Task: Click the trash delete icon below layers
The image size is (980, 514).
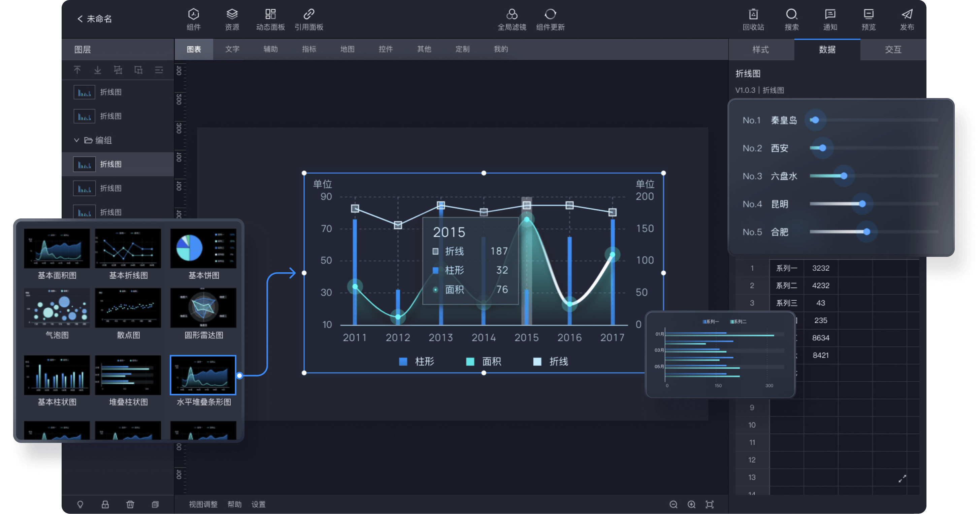Action: pyautogui.click(x=130, y=504)
